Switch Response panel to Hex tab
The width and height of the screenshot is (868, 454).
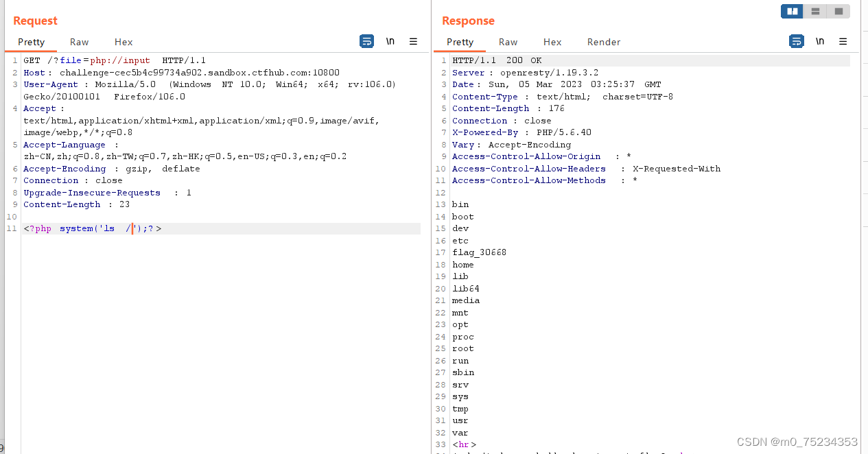pos(552,42)
